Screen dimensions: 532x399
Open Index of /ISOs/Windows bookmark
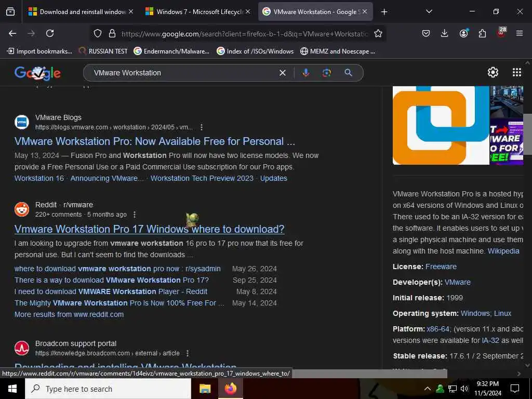click(x=255, y=51)
